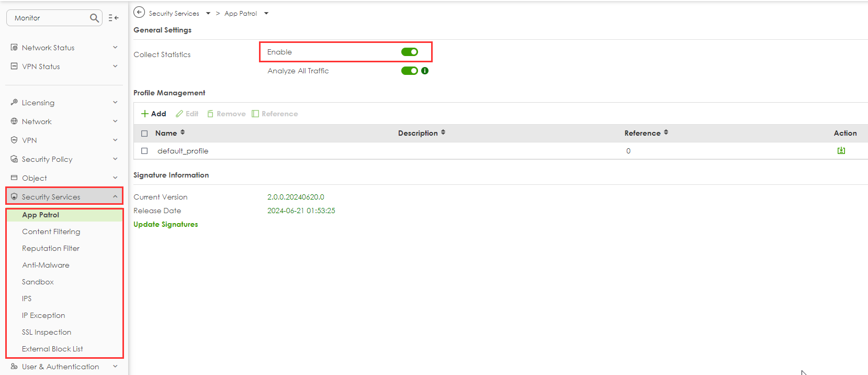Image resolution: width=868 pixels, height=375 pixels.
Task: Click the Analyze All Traffic info icon
Action: click(x=425, y=71)
